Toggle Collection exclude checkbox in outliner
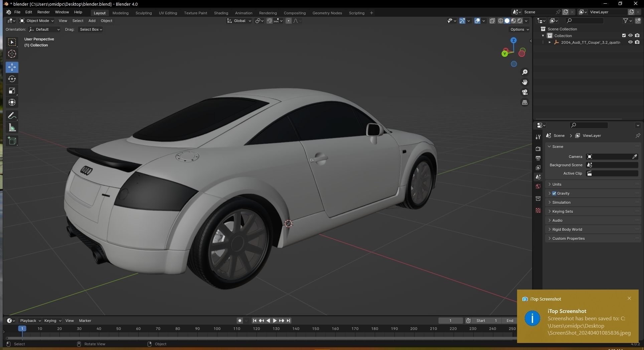 tap(624, 35)
